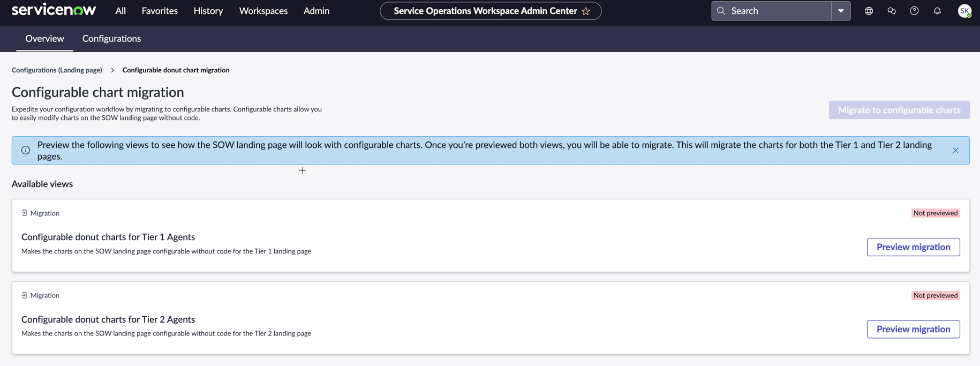
Task: Click the info icon in the banner
Action: coord(26,150)
